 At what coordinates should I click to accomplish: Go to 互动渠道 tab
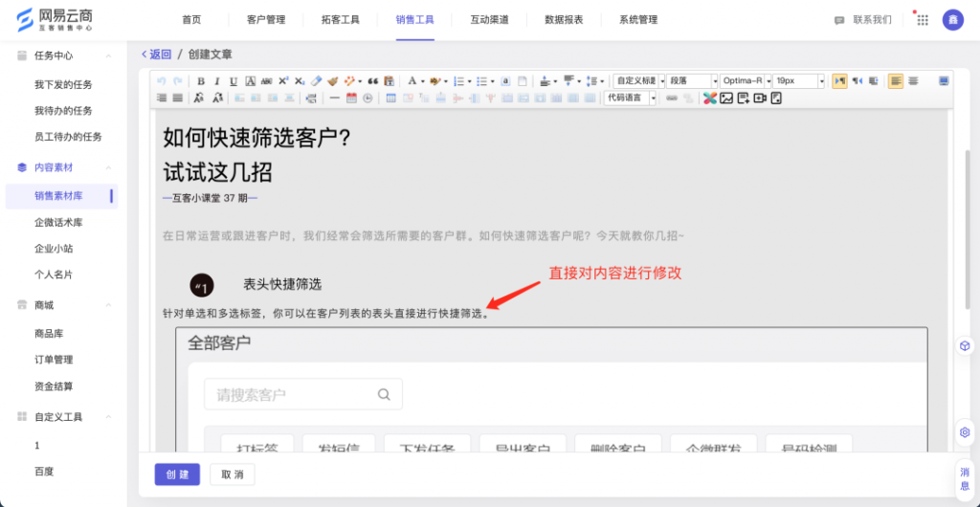(x=489, y=20)
